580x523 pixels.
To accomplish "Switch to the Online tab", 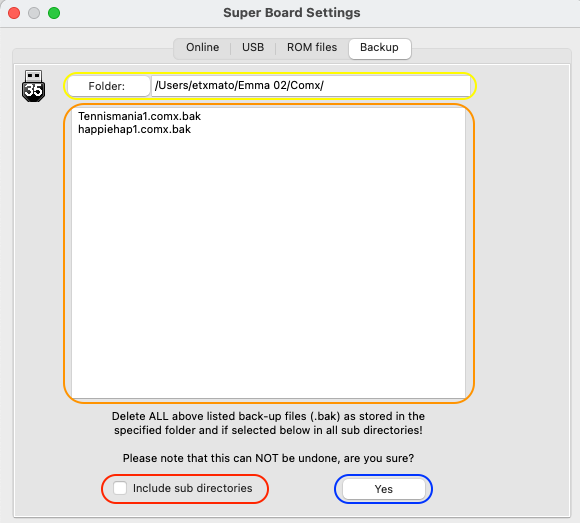I will pyautogui.click(x=202, y=48).
